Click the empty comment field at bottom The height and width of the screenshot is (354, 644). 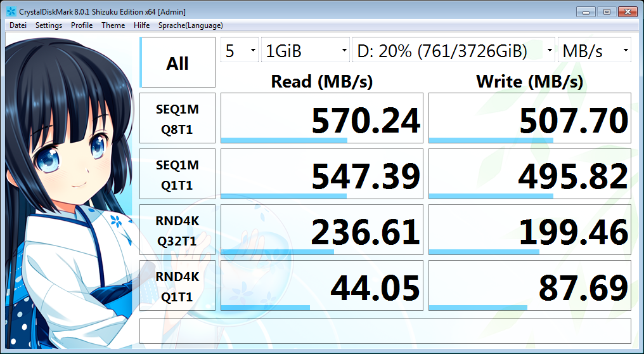click(385, 331)
